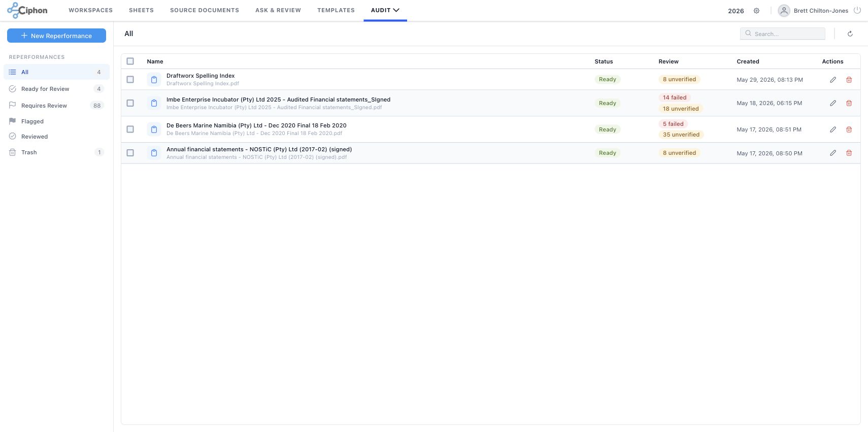Click clipboard icon for De Beers Marine
868x432 pixels.
tap(154, 129)
